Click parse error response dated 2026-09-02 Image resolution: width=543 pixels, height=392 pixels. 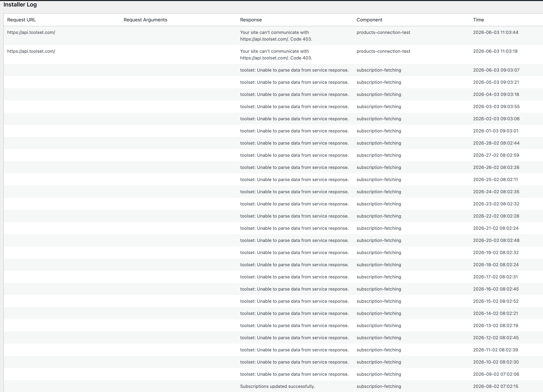point(294,374)
